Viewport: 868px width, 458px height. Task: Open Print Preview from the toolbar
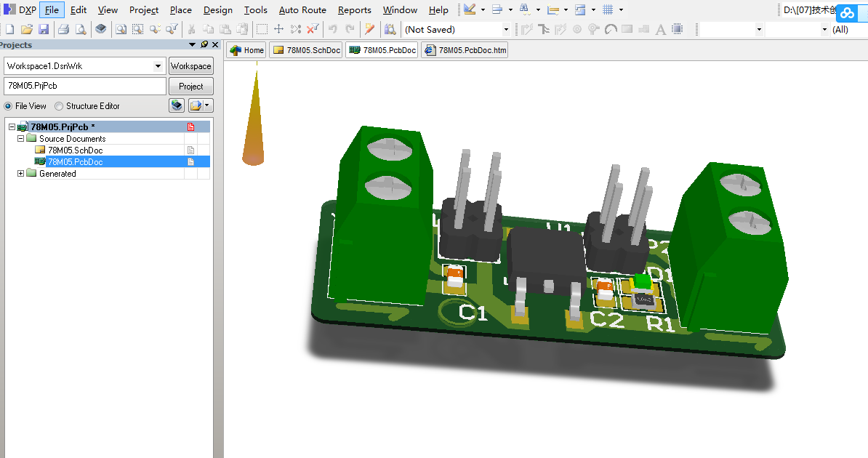pos(79,29)
